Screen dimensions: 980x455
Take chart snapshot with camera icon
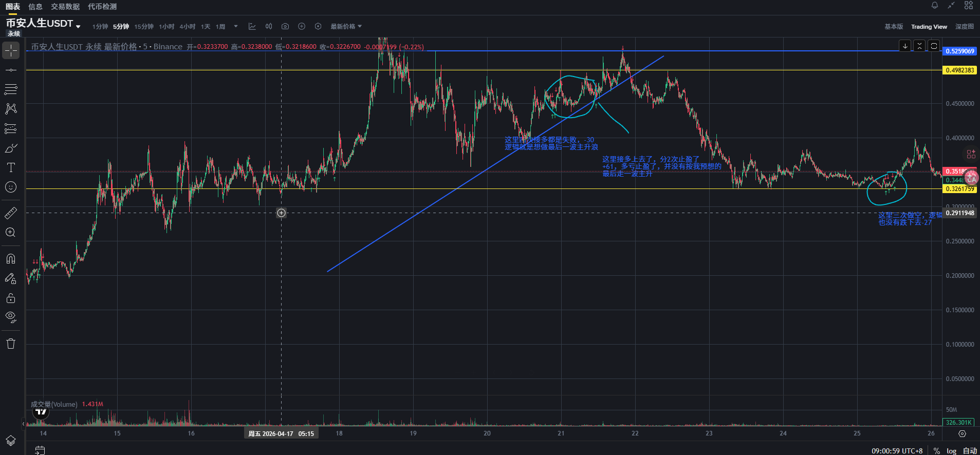pyautogui.click(x=285, y=27)
